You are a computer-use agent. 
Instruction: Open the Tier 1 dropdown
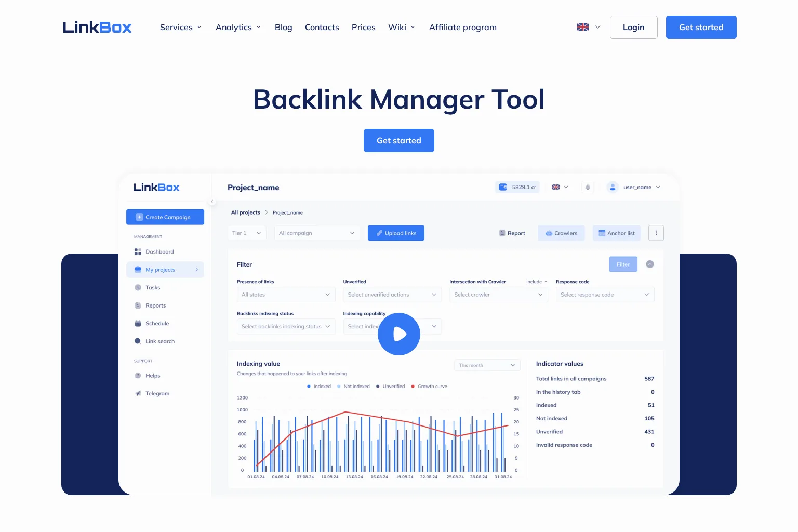[x=247, y=233]
